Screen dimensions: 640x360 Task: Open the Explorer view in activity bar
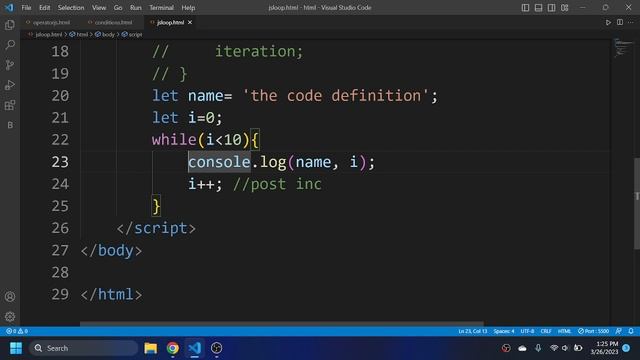point(10,25)
